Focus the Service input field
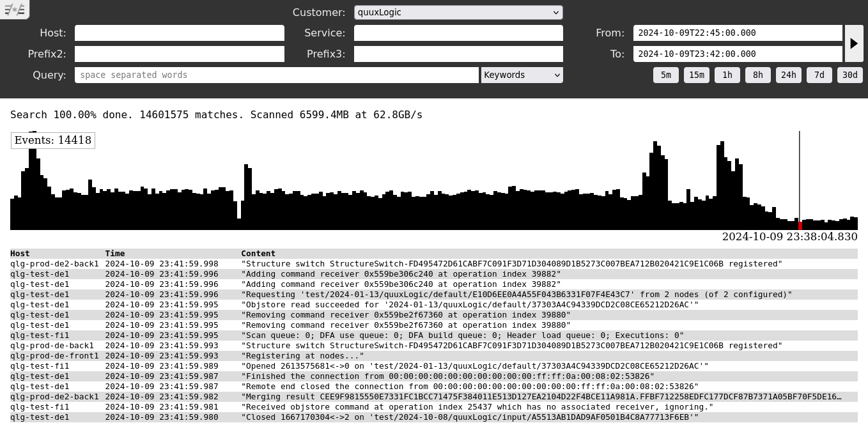 pos(458,33)
